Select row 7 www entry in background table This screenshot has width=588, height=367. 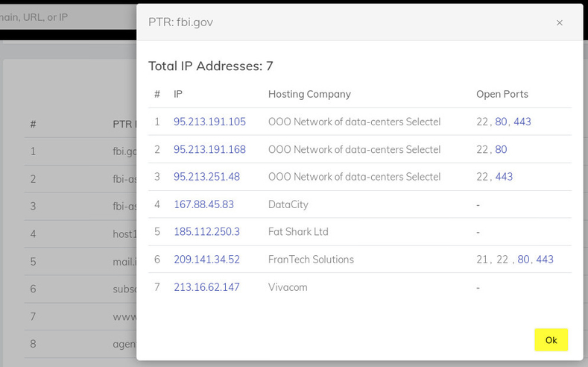pos(124,317)
